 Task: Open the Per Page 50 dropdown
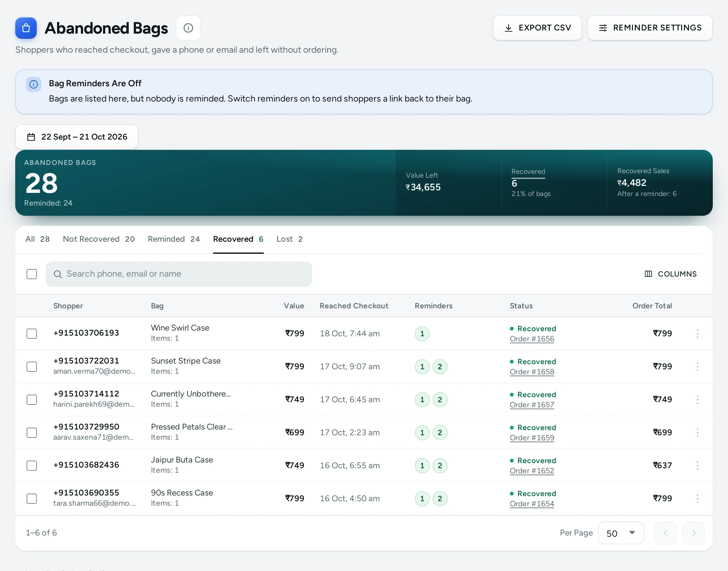tap(621, 533)
